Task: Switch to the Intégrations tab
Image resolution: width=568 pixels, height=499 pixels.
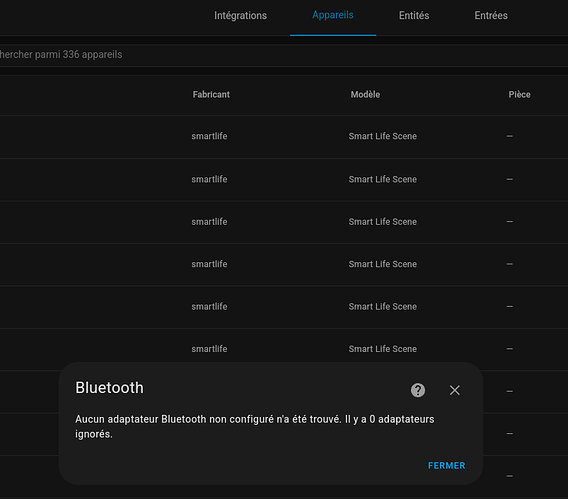Action: (240, 16)
